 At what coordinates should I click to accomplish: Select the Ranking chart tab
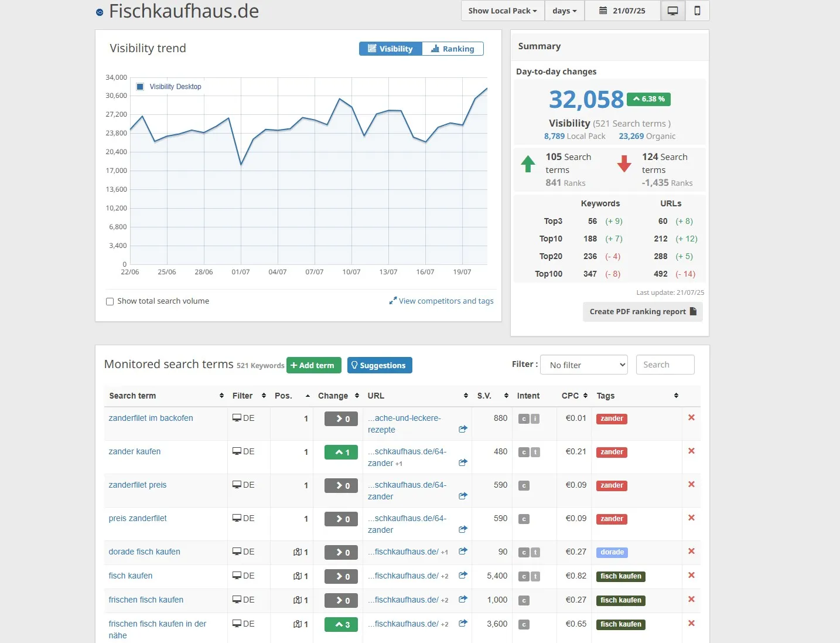[x=453, y=49]
